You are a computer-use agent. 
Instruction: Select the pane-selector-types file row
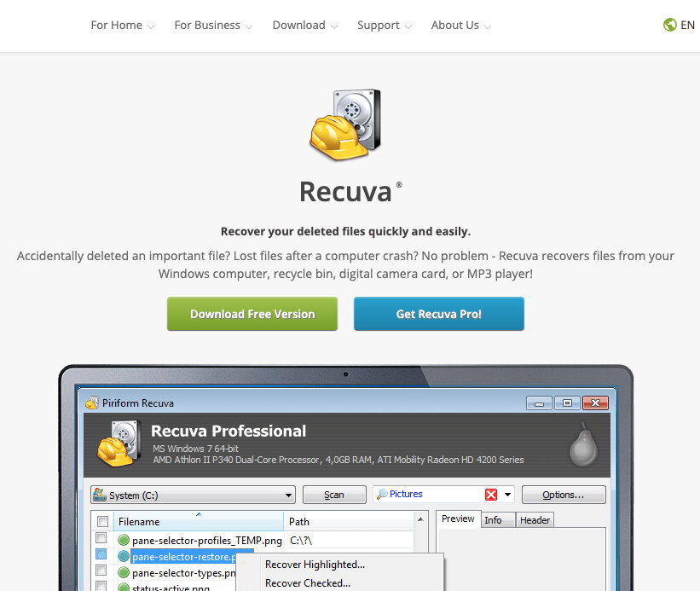[x=184, y=573]
